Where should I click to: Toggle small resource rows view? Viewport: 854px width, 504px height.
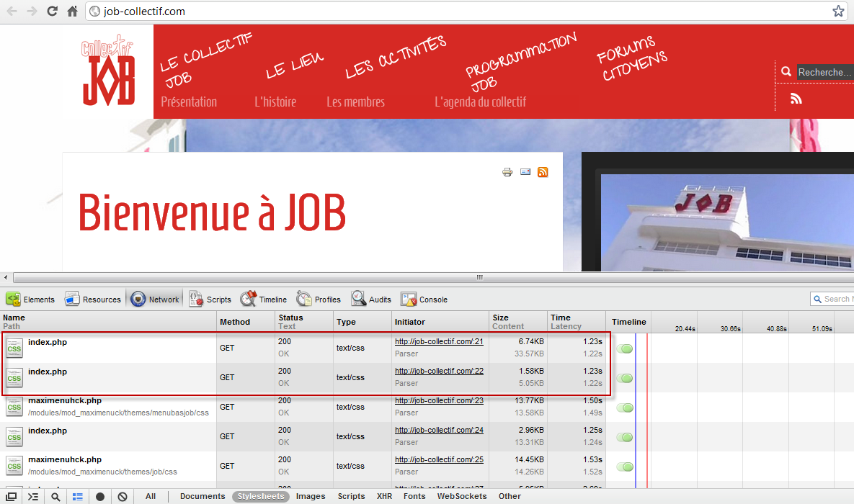point(78,497)
